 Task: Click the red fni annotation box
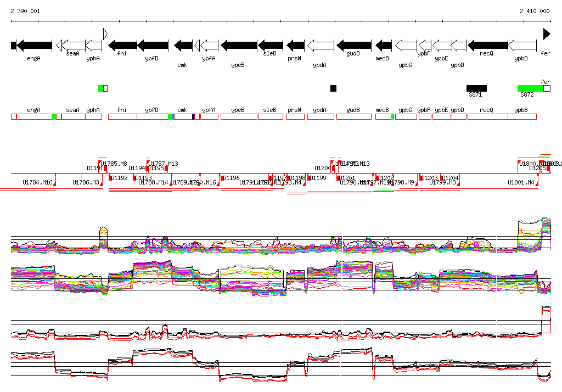pyautogui.click(x=122, y=116)
